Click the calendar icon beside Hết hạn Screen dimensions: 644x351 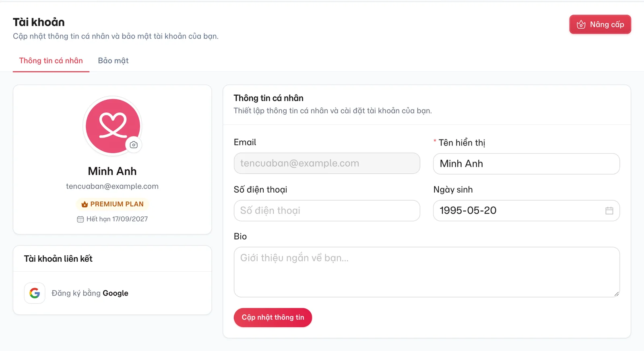[80, 219]
